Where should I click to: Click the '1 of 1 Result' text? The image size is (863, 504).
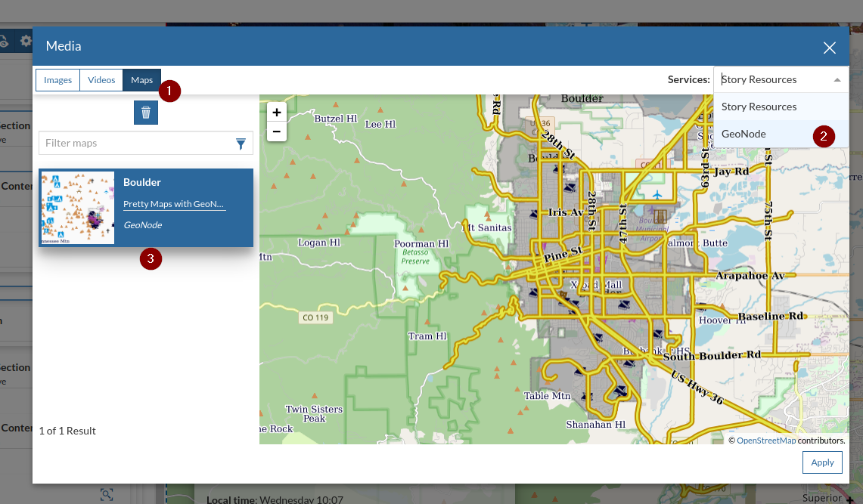coord(67,431)
